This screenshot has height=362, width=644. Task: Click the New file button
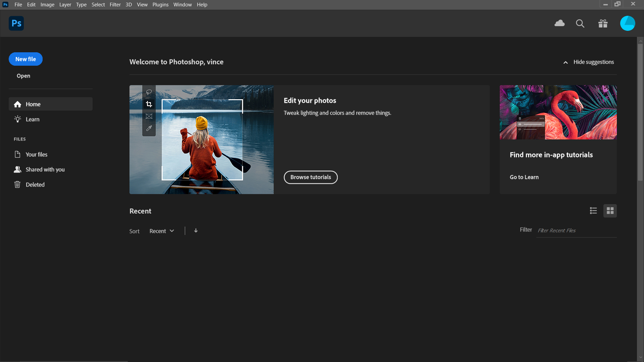[25, 59]
